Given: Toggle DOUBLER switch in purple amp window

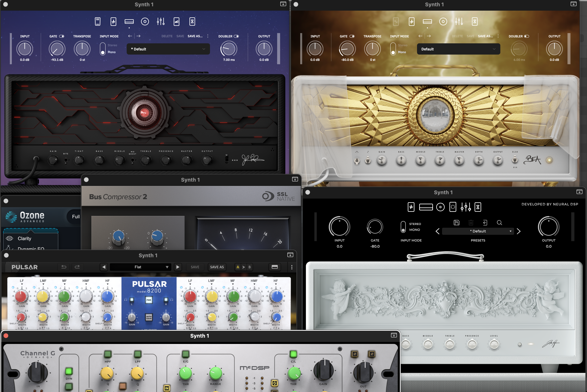Looking at the screenshot, I should pyautogui.click(x=236, y=36).
